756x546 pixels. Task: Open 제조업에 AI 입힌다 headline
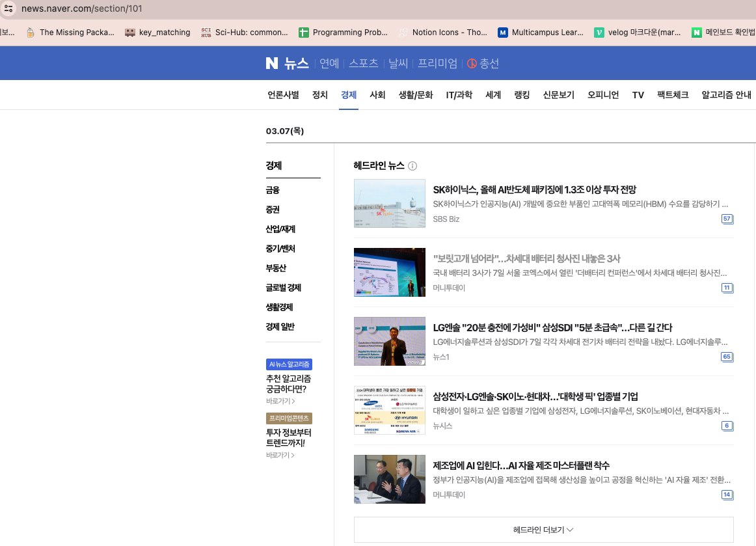(x=521, y=465)
